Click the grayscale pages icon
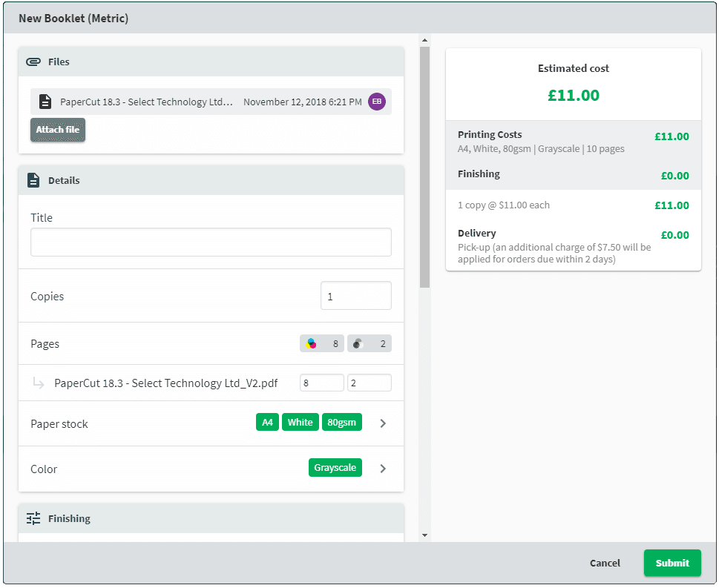719x588 pixels. pos(358,344)
